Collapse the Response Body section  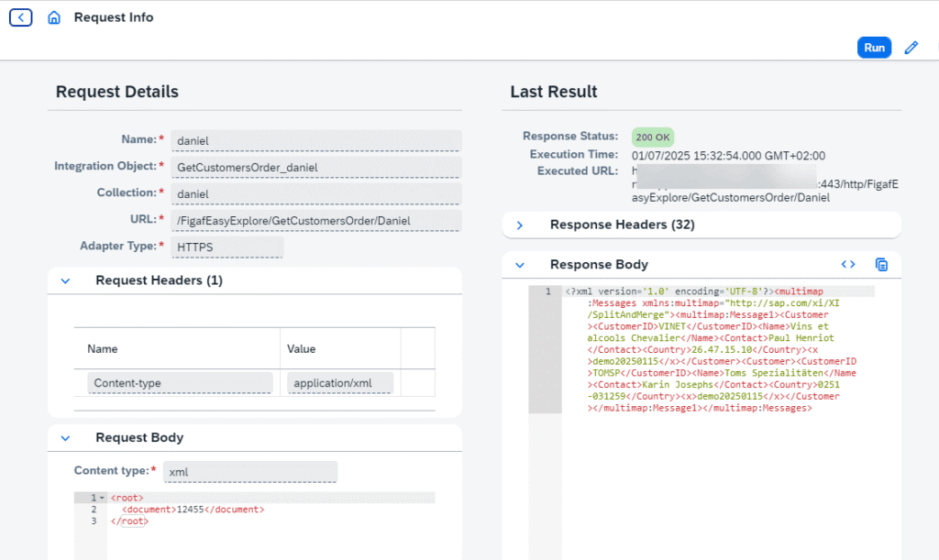(520, 265)
